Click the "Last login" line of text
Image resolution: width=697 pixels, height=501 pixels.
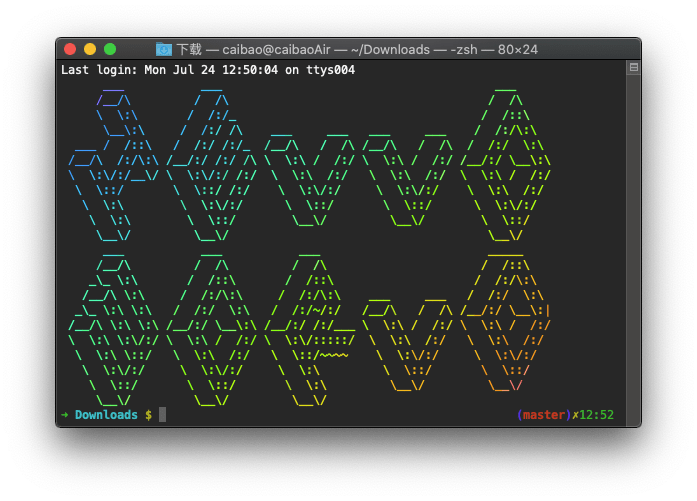[207, 70]
